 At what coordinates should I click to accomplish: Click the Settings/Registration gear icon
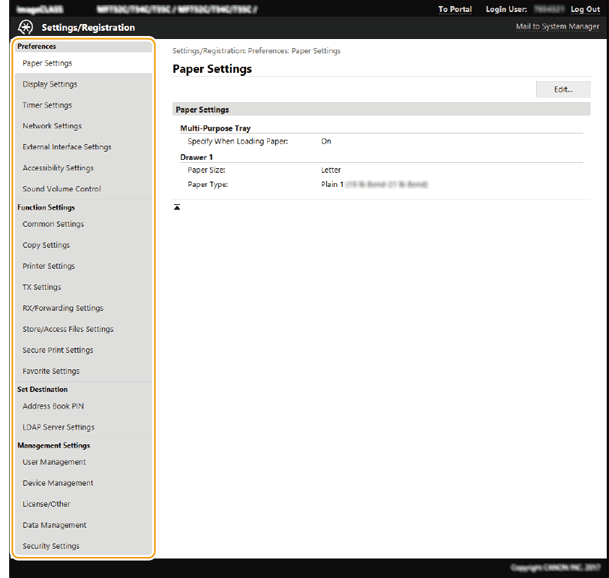tap(24, 27)
